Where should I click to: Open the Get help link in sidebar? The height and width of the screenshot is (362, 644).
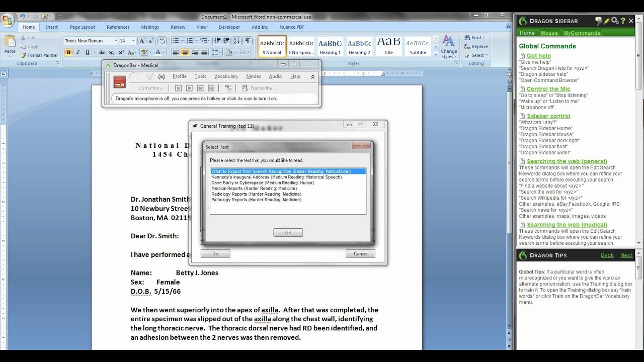click(539, 56)
